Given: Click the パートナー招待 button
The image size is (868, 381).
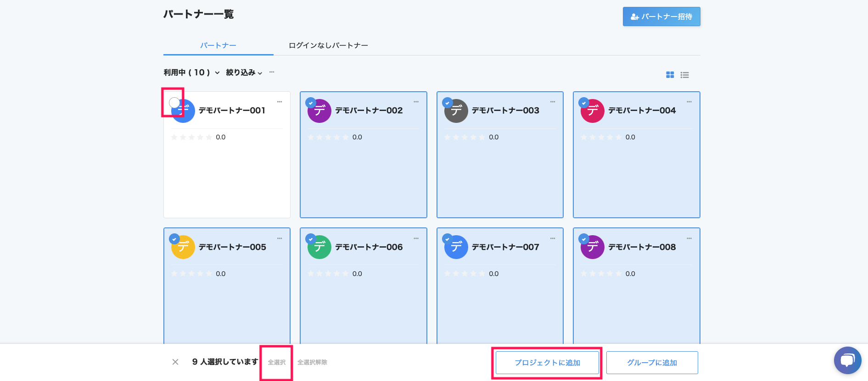Looking at the screenshot, I should (x=661, y=17).
